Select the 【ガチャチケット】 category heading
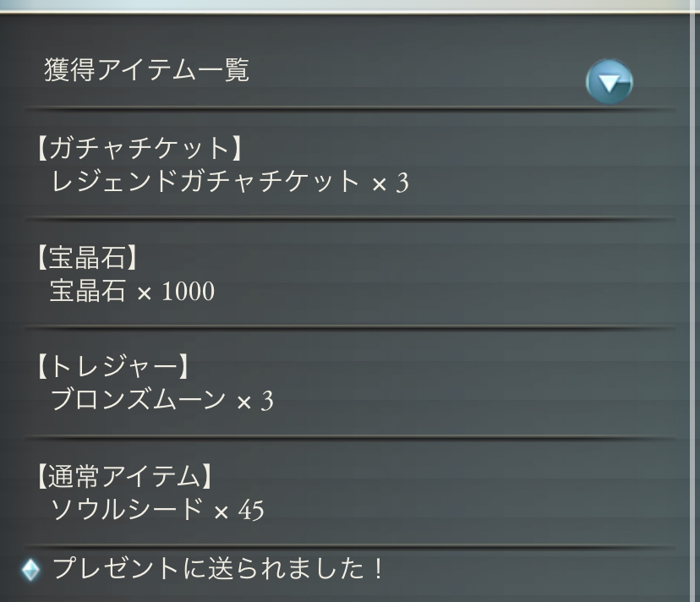700x602 pixels. (x=139, y=149)
